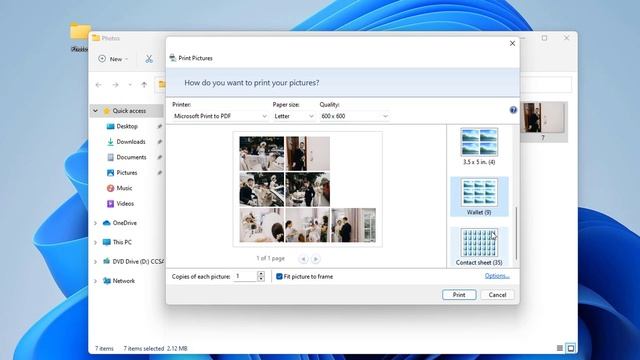Select the Wallet (9) layout

[x=479, y=197]
